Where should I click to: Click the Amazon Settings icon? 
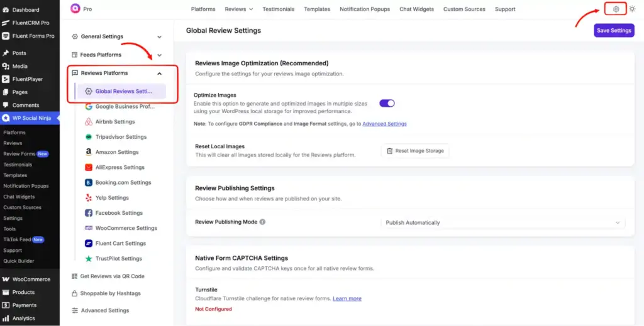click(x=88, y=152)
